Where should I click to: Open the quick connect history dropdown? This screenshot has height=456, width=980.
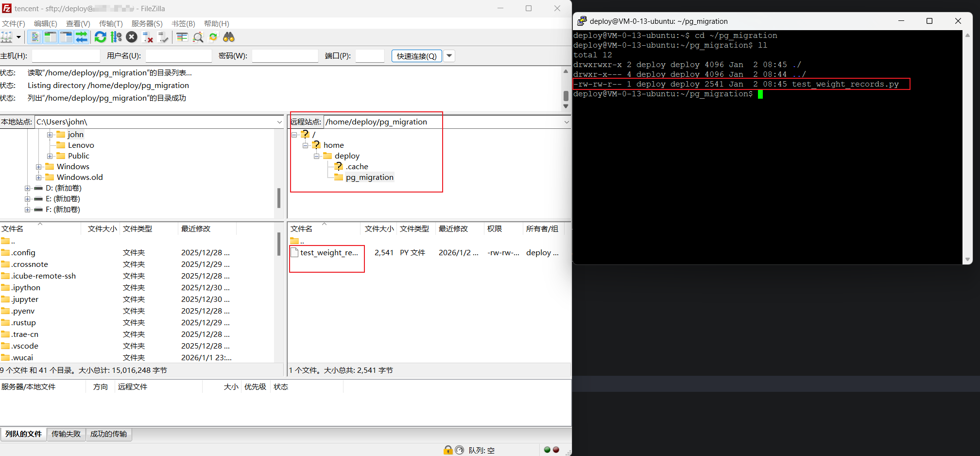pyautogui.click(x=449, y=56)
